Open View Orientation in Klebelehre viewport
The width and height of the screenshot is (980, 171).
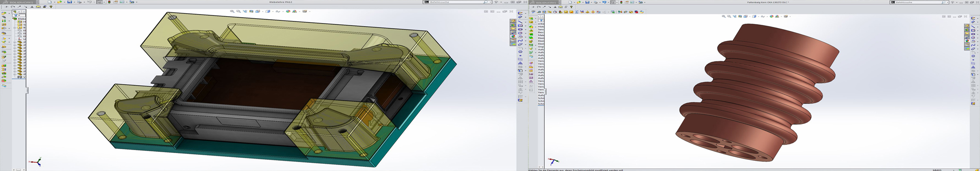258,12
